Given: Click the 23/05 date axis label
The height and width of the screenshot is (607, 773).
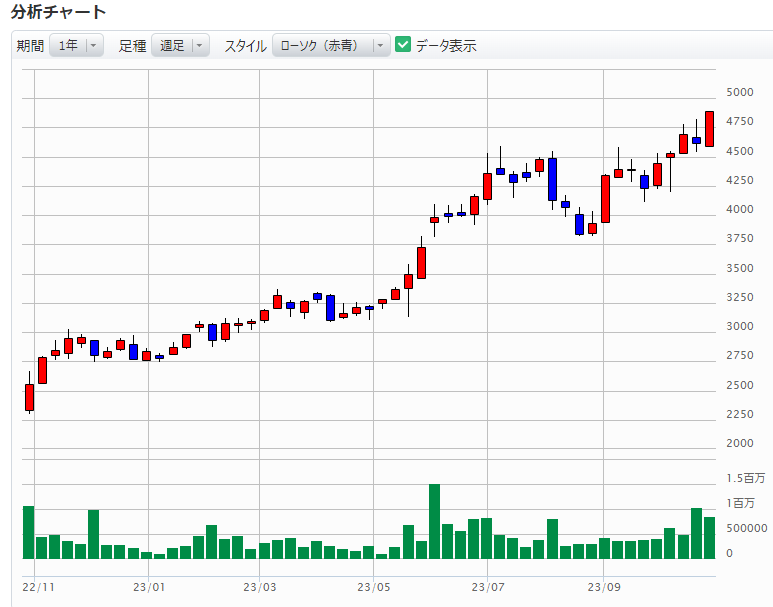Looking at the screenshot, I should 373,587.
